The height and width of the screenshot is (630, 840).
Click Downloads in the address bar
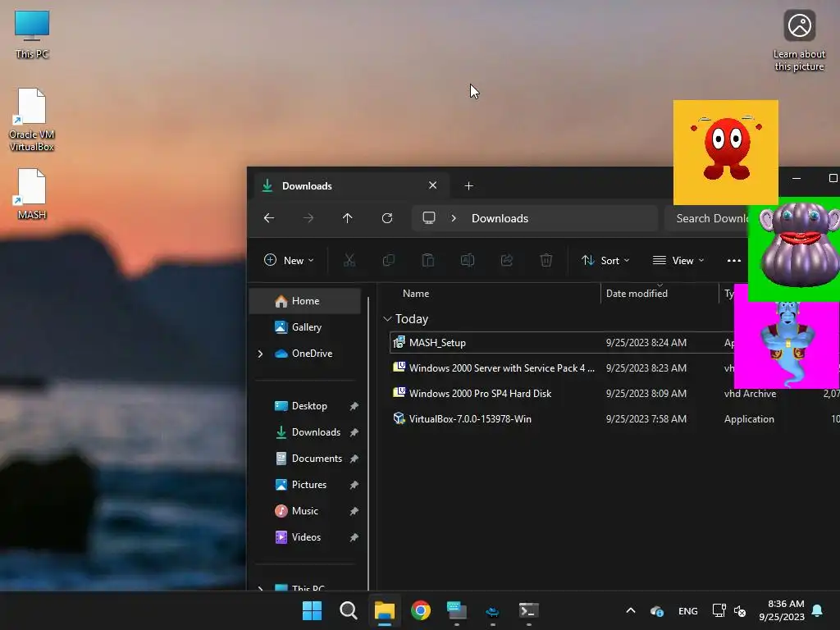click(500, 218)
